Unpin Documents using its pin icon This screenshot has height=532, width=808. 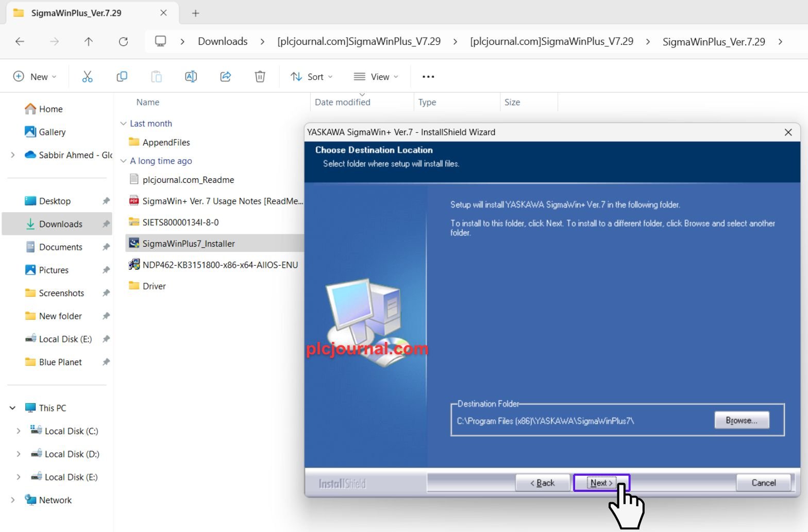[106, 247]
